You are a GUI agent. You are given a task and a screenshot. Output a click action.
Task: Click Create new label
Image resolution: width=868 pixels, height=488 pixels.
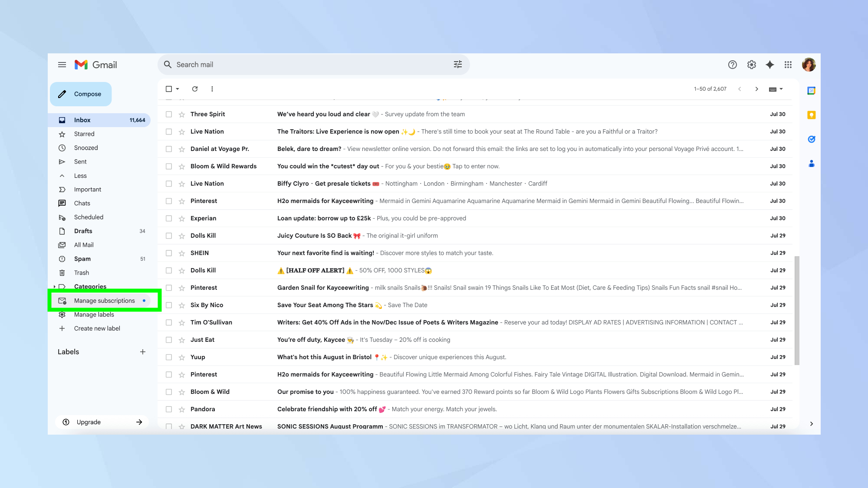tap(97, 328)
